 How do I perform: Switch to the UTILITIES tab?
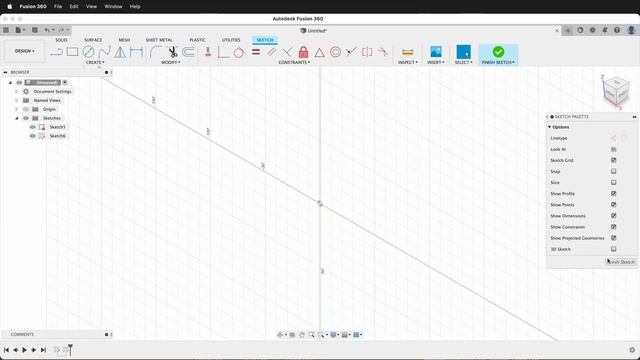click(231, 40)
